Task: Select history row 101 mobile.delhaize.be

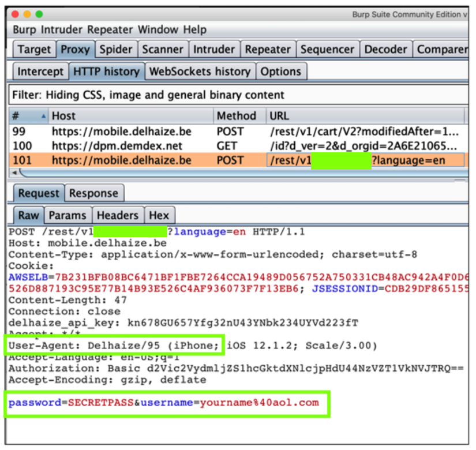Action: tap(239, 160)
